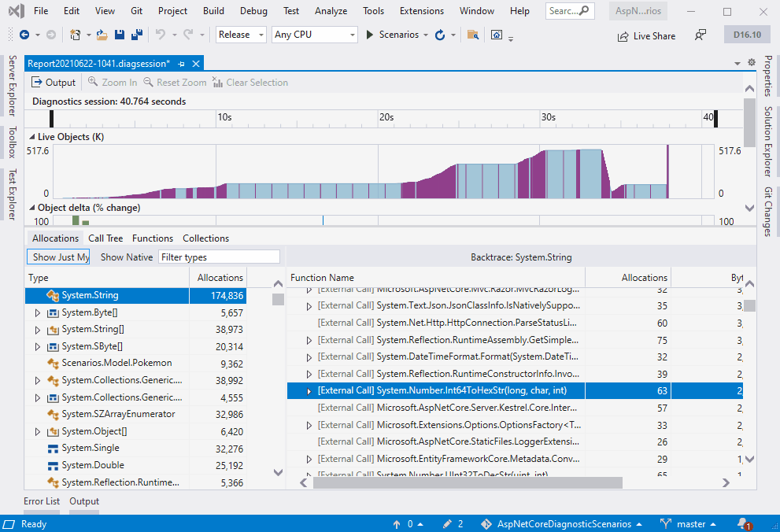Screen dimensions: 780x532
Task: Select the Scenarios.Model.Pokemon type row
Action: (x=136, y=364)
